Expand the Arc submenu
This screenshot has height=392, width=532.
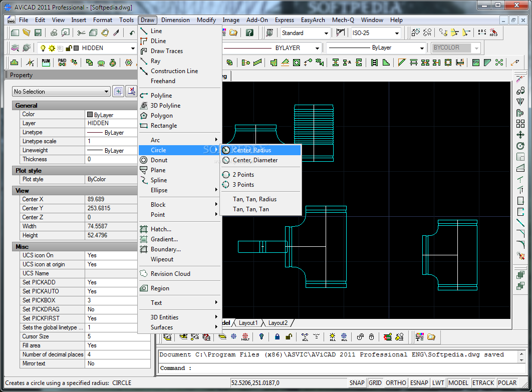point(180,140)
